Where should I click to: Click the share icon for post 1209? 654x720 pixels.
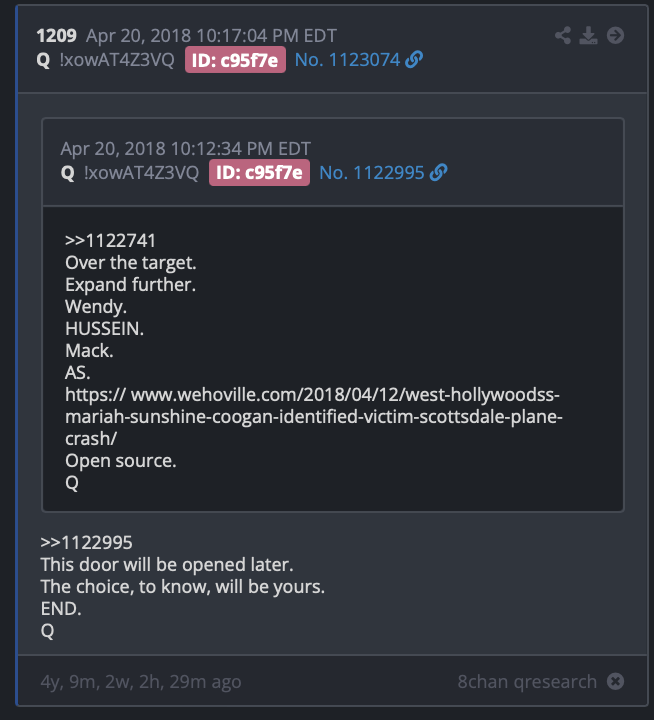[x=563, y=35]
